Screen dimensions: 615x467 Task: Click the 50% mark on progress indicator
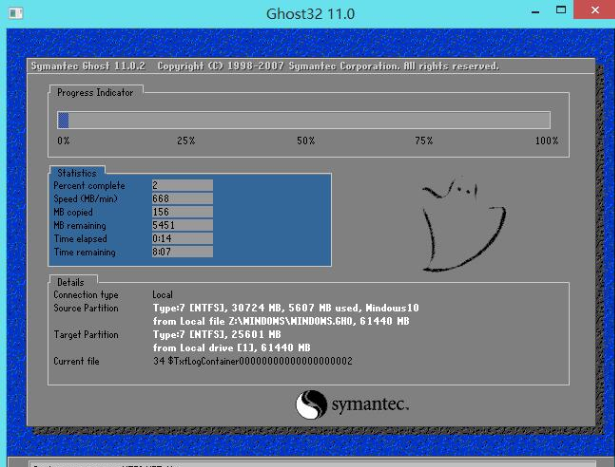(x=305, y=141)
